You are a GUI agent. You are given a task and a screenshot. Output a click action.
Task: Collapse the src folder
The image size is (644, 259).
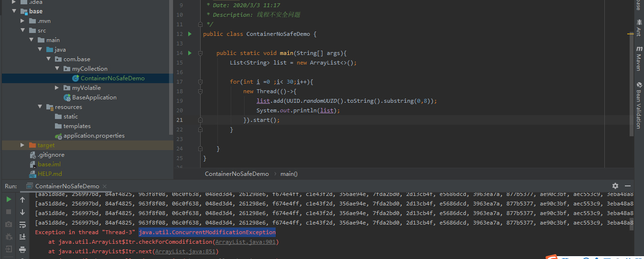[22, 30]
